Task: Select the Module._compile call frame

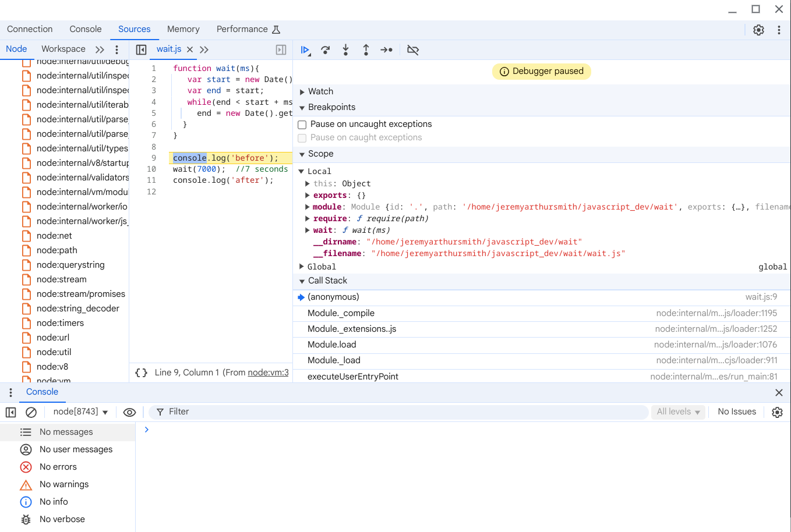Action: coord(542,313)
